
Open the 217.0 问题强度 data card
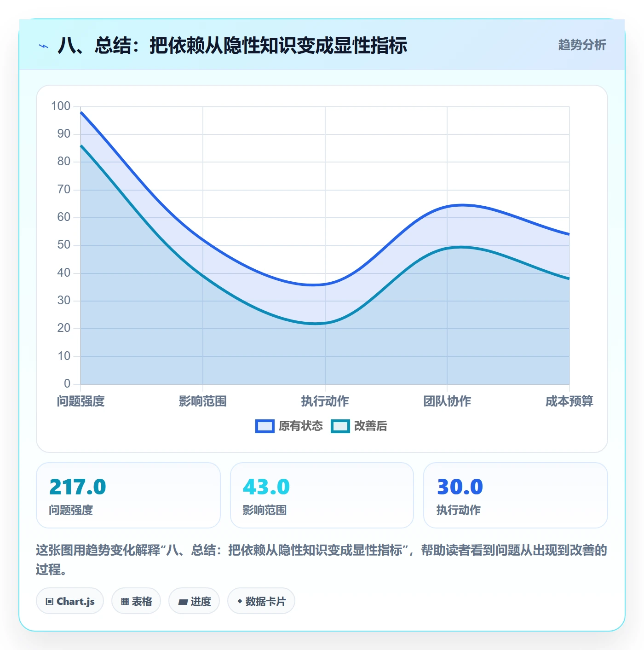(128, 495)
